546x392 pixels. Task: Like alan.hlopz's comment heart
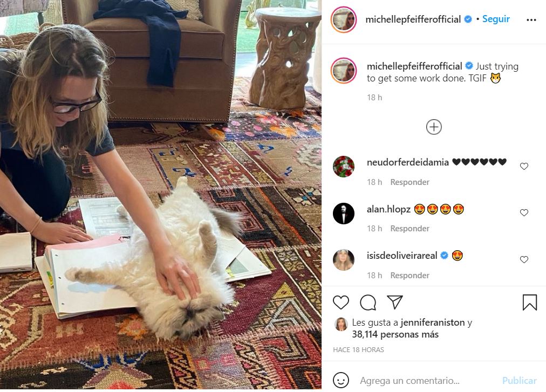(524, 212)
